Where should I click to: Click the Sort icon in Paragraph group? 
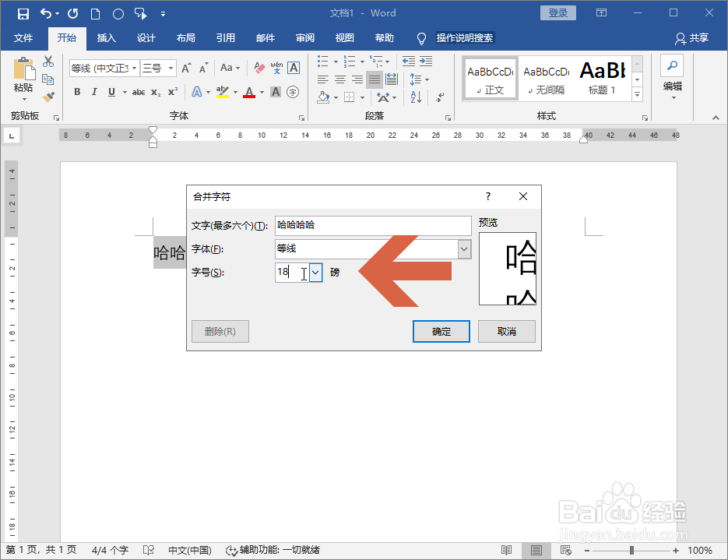coord(415,97)
